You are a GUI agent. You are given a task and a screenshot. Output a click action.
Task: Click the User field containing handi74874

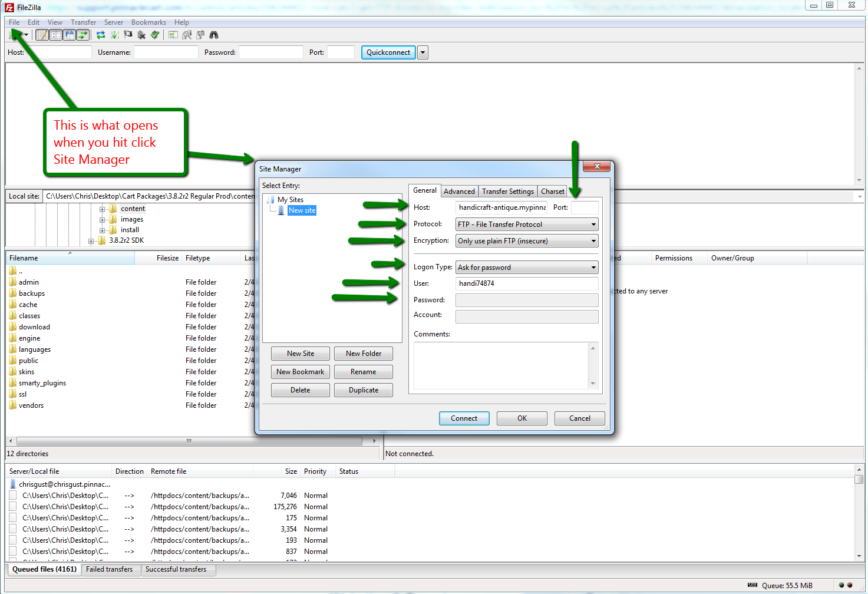527,283
